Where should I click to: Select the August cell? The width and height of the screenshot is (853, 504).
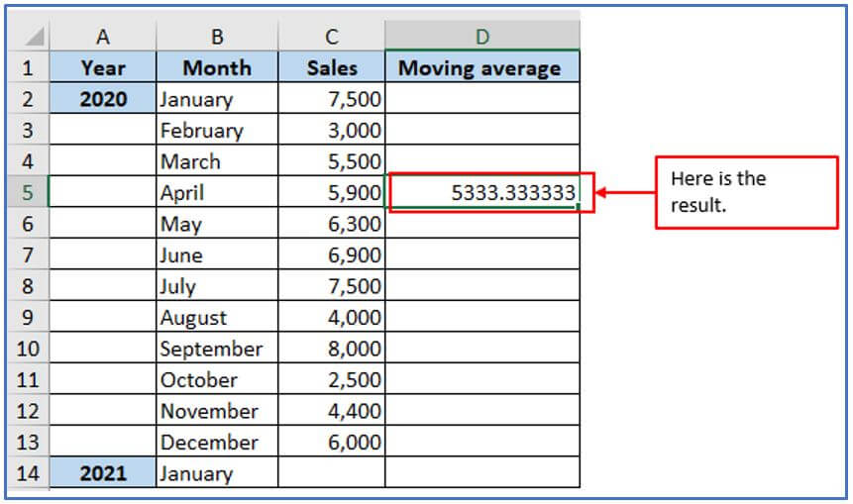[217, 317]
